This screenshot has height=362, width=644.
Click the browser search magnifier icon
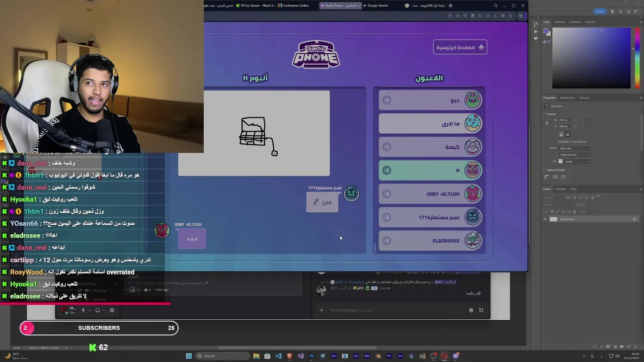(496, 6)
